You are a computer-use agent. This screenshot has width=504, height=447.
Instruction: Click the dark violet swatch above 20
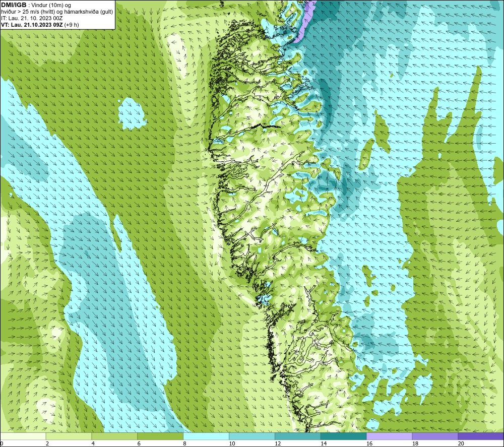[481, 436]
